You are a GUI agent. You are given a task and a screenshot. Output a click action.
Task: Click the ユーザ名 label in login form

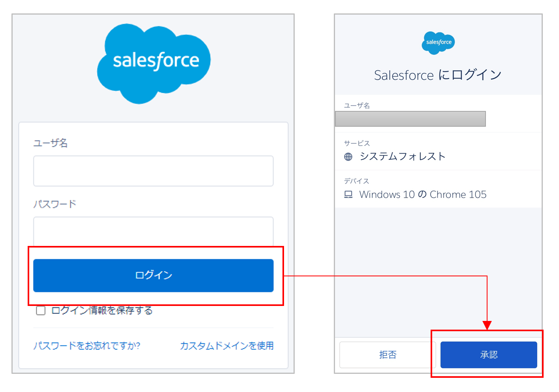point(50,143)
